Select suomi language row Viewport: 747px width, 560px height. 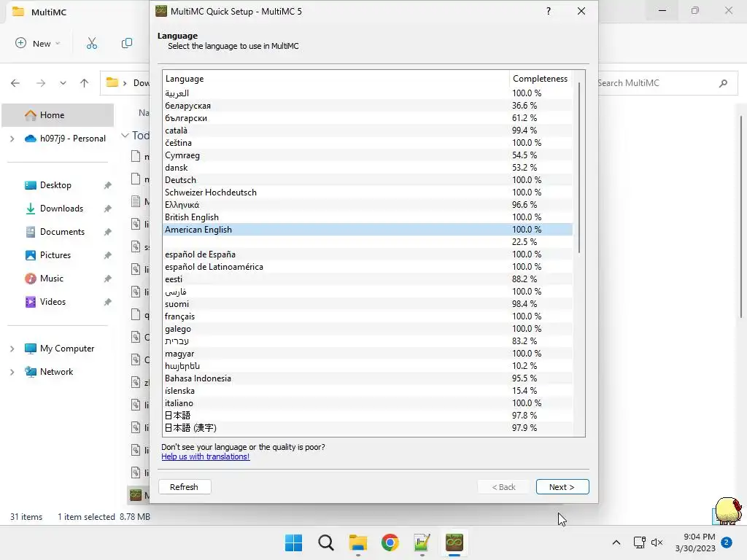click(x=368, y=304)
